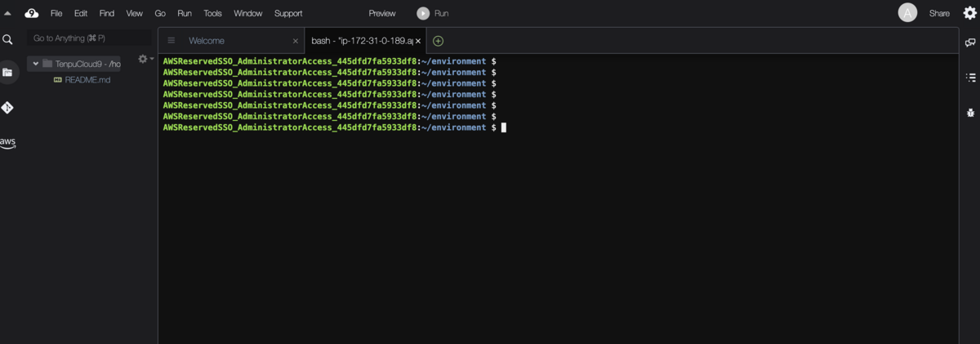Collapse the TenpuCloud9 folder tree
Image resolution: width=980 pixels, height=344 pixels.
(36, 64)
